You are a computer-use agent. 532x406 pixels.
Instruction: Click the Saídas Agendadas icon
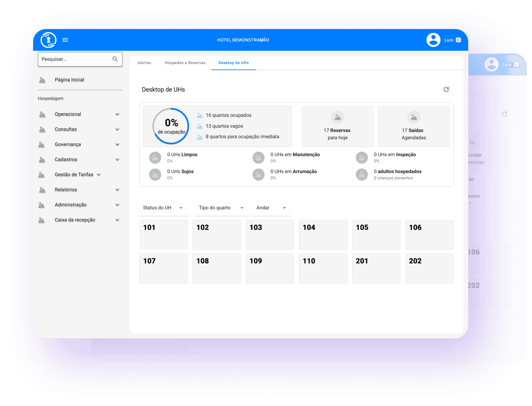click(x=413, y=117)
